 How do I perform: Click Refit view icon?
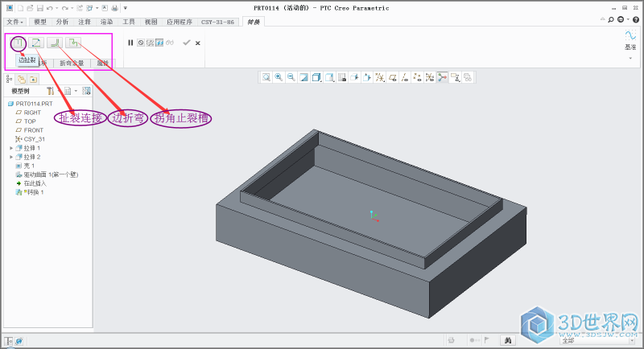point(266,77)
